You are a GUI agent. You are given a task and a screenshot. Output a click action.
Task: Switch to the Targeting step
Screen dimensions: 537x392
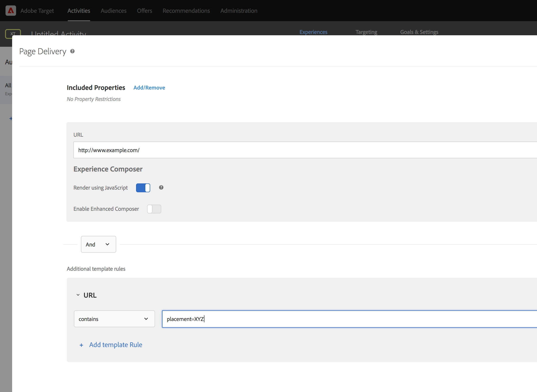coord(366,32)
